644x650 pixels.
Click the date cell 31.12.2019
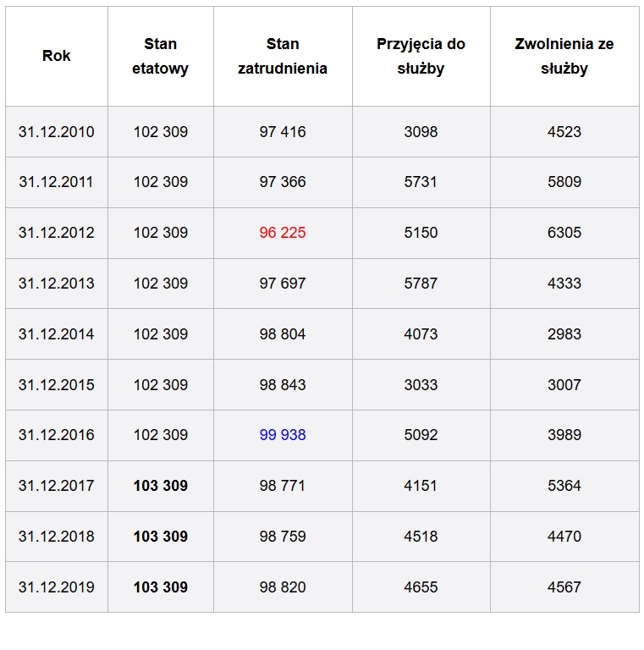pyautogui.click(x=57, y=587)
